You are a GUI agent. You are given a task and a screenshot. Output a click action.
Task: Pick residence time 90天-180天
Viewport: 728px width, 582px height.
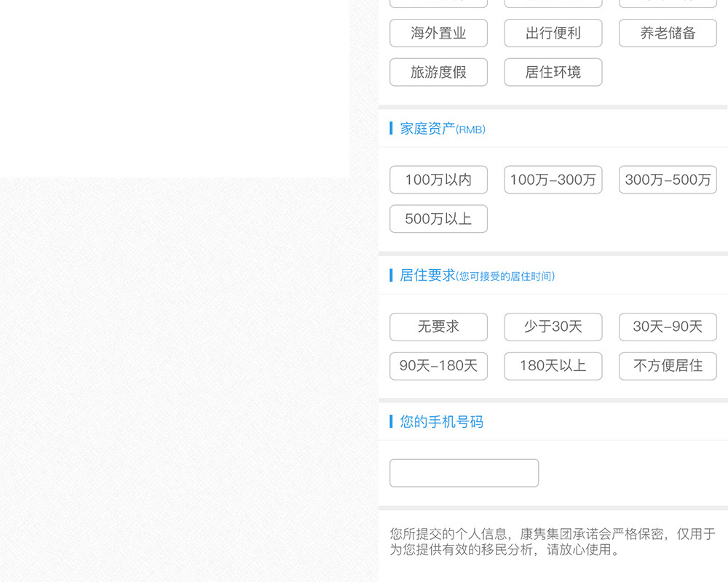pyautogui.click(x=438, y=366)
